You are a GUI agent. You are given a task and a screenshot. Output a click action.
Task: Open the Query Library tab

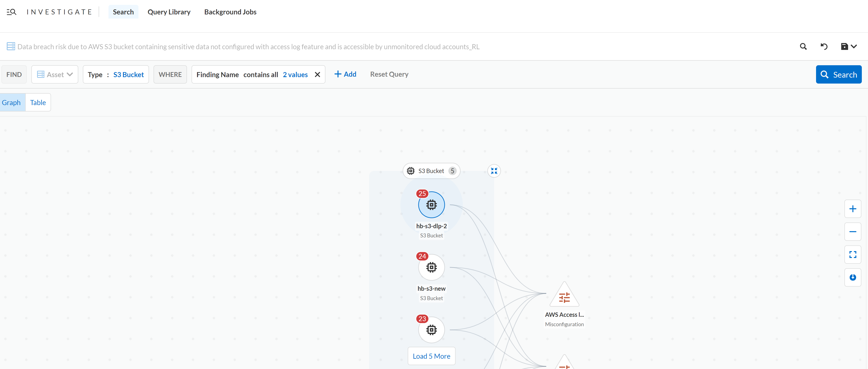pyautogui.click(x=169, y=12)
